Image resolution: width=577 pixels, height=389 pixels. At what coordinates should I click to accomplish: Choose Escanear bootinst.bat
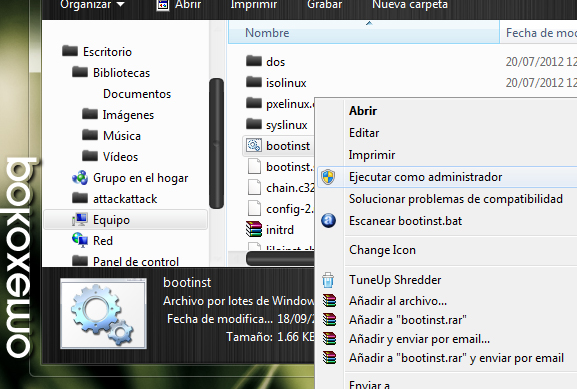pos(405,221)
